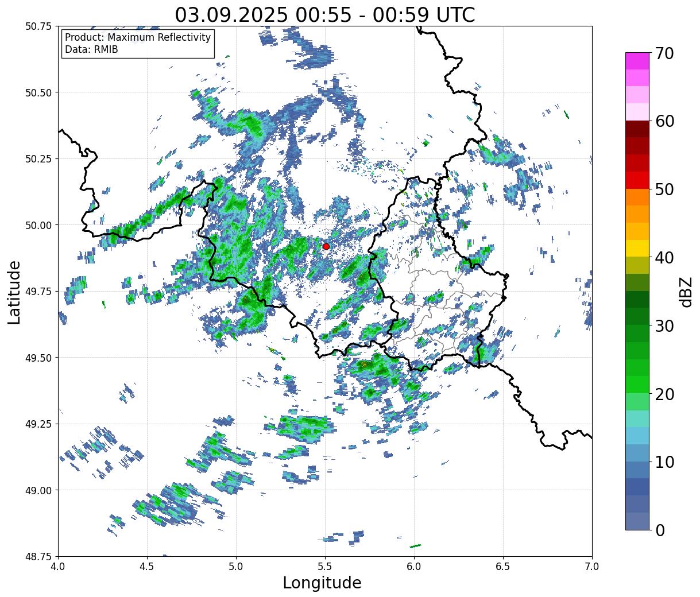Click the colorbar tick label '40'
This screenshot has width=700, height=597.
click(x=664, y=257)
